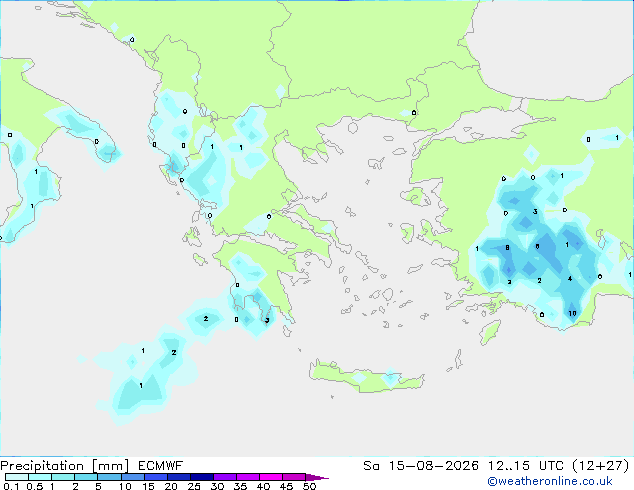Click the island of Rhodes on map
The image size is (634, 490).
pos(490,332)
